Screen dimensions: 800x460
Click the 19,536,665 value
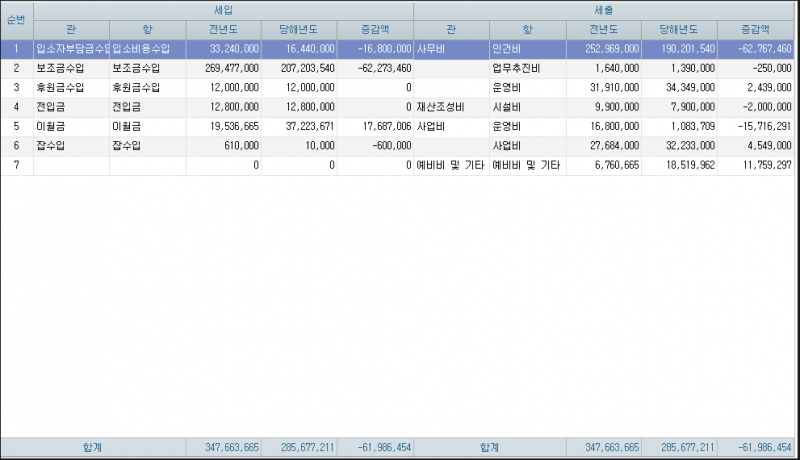pos(234,126)
